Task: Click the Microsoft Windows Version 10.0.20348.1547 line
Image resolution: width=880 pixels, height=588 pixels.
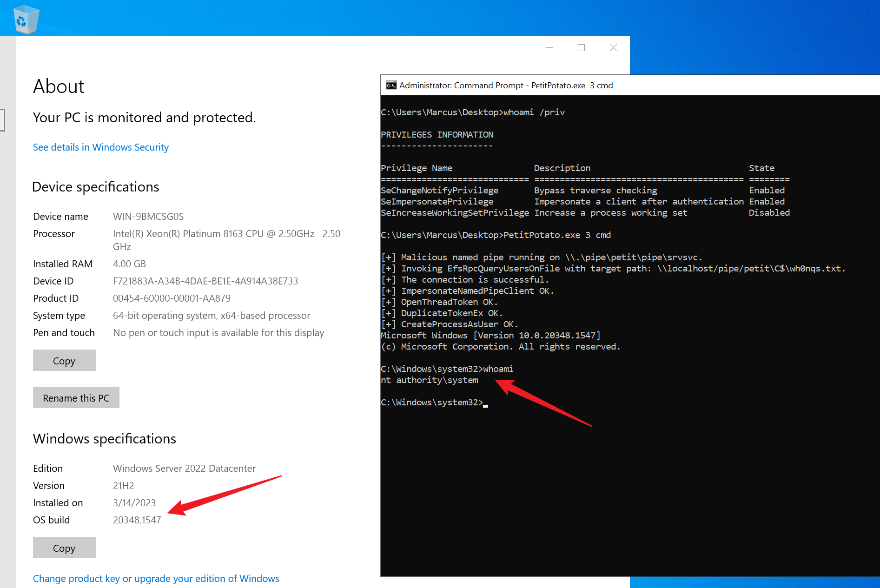Action: point(490,336)
